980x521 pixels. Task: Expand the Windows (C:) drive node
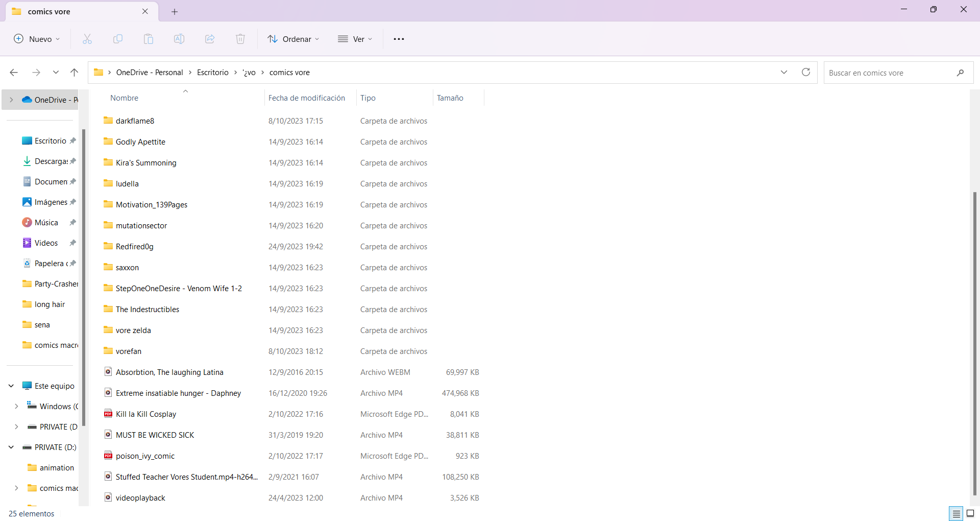[x=16, y=406]
